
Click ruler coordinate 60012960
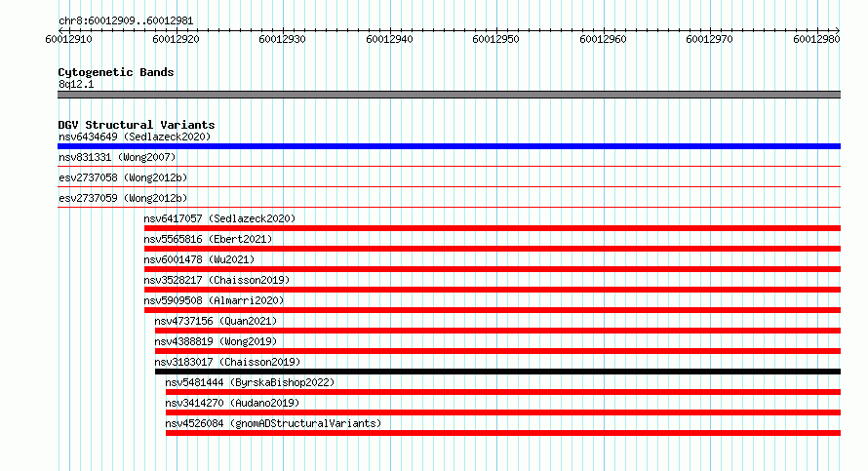point(603,39)
